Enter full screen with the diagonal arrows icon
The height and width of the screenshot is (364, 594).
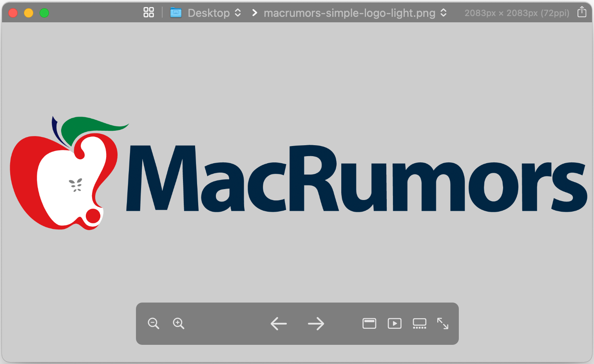443,323
